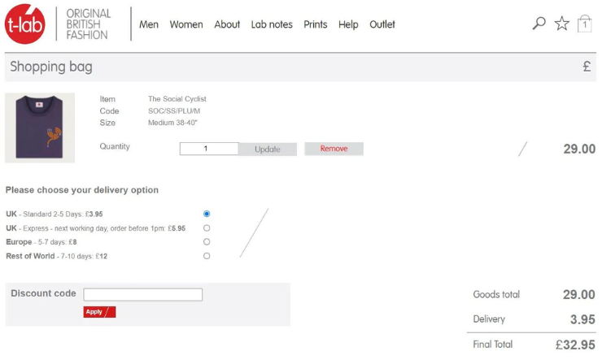The image size is (602, 364).
Task: Open the Prints menu
Action: pos(315,24)
